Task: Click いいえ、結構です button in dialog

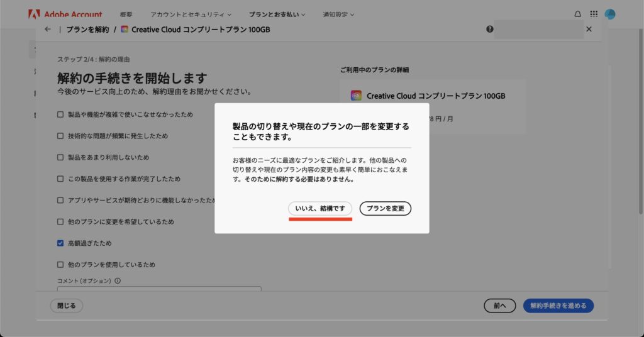Action: coord(320,208)
